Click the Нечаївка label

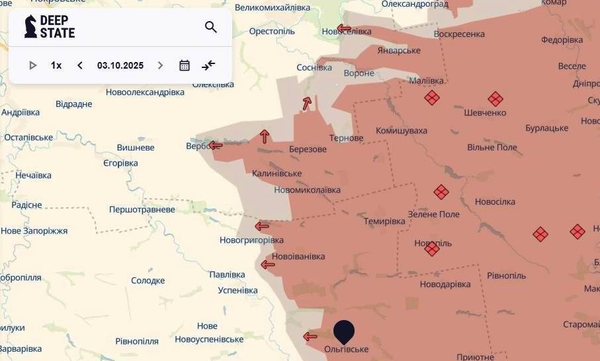pos(33,175)
